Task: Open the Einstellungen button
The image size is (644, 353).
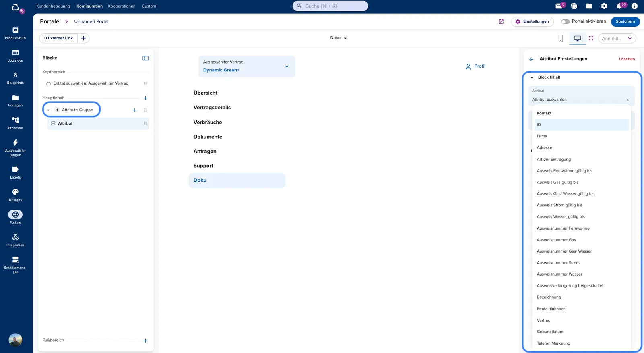Action: 532,22
